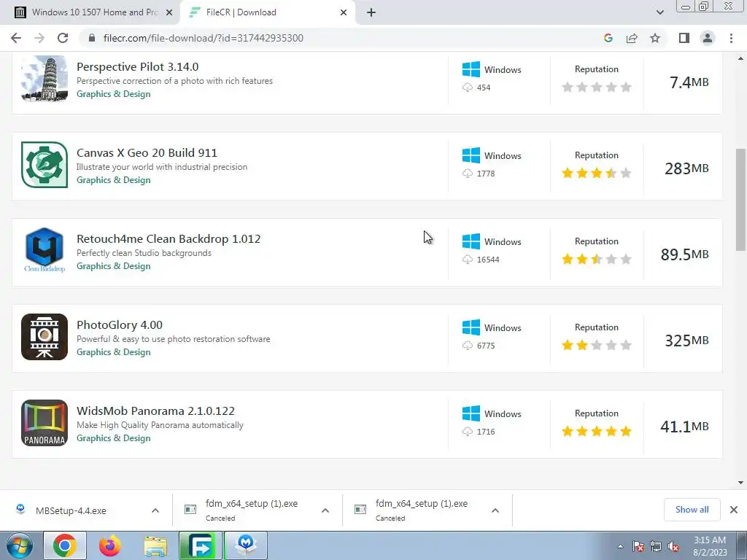Click download cloud icon beside 454
The image size is (747, 560).
(468, 87)
